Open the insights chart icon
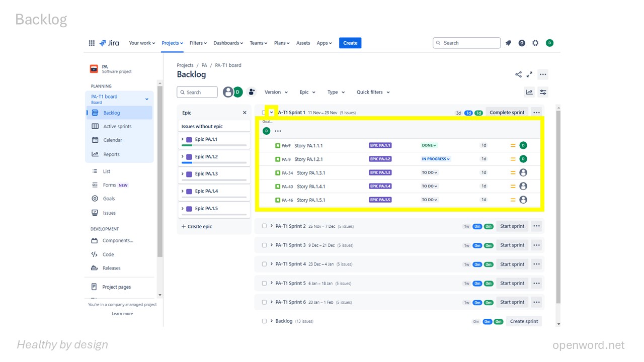The height and width of the screenshot is (362, 644). [529, 92]
